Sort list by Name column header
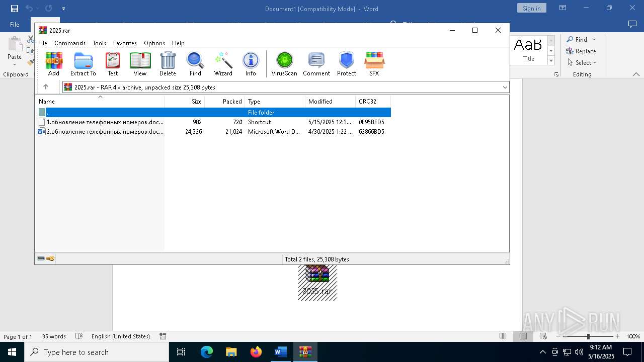 100,101
